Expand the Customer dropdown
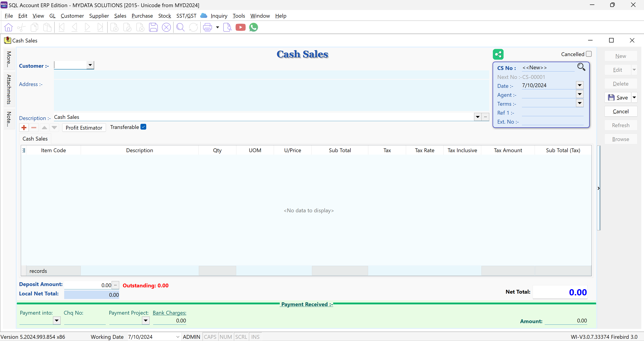Screen dimensions: 644x341 click(90, 65)
